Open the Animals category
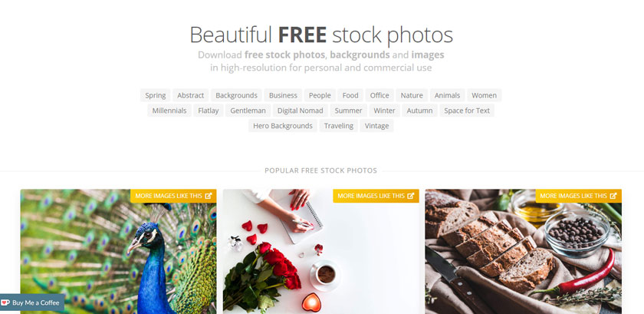Image resolution: width=644 pixels, height=314 pixels. [x=447, y=95]
